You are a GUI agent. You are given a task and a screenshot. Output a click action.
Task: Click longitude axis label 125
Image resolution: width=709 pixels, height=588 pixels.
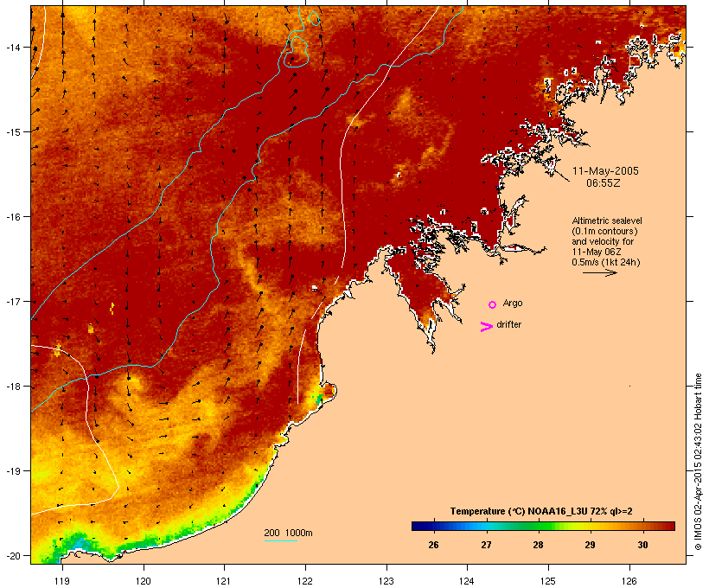tap(548, 581)
